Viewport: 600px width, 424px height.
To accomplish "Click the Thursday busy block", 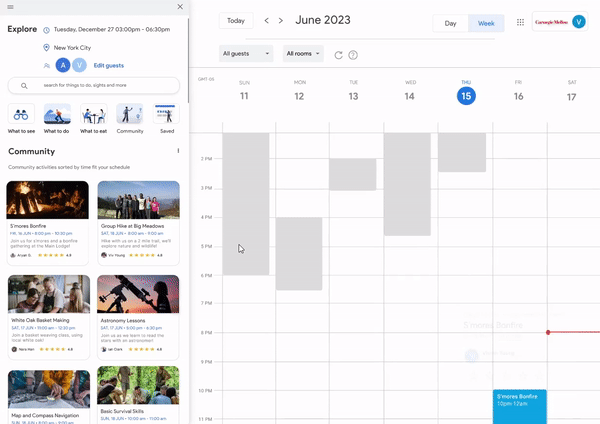I will click(462, 152).
